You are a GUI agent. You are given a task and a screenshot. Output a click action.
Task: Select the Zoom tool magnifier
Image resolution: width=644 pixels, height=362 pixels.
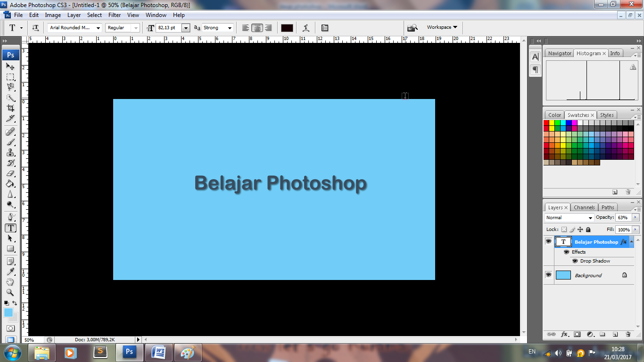[10, 292]
